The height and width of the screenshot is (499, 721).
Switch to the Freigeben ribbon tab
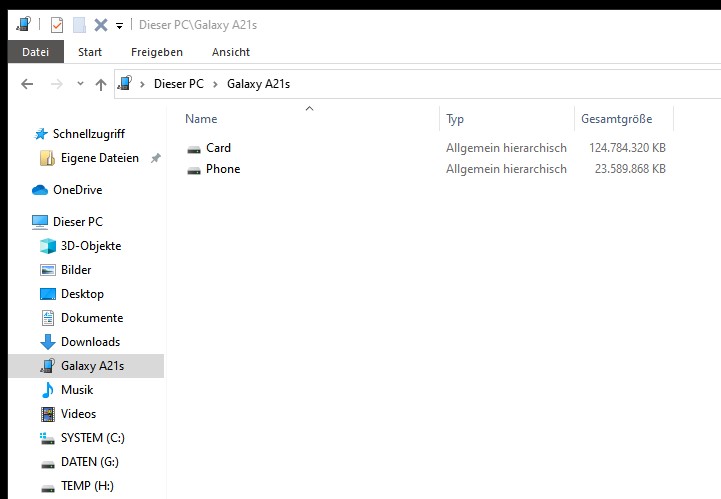[x=157, y=52]
